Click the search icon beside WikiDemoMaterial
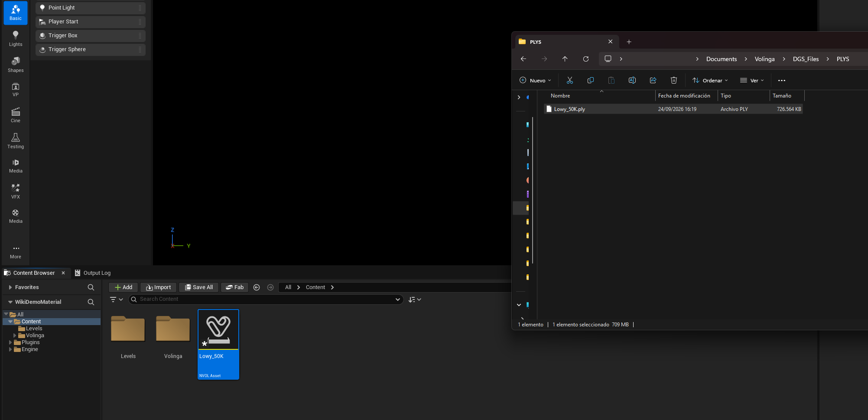This screenshot has height=420, width=868. point(91,302)
